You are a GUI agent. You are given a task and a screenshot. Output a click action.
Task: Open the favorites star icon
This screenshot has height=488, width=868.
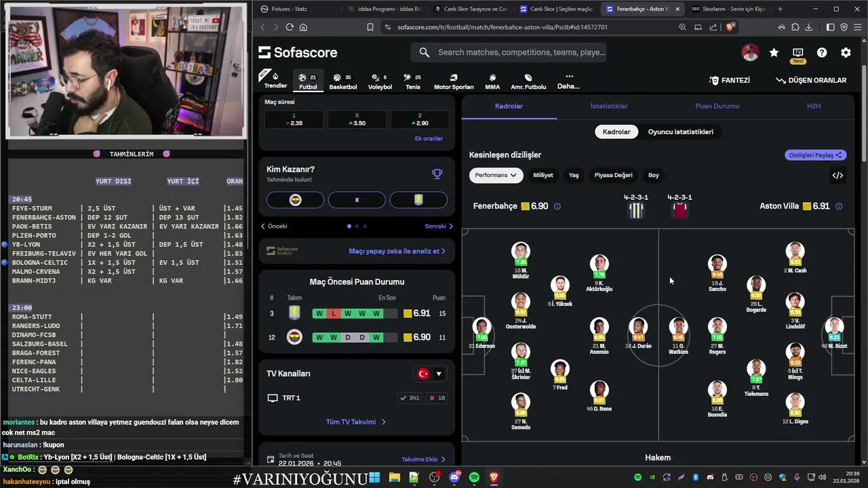click(x=774, y=52)
